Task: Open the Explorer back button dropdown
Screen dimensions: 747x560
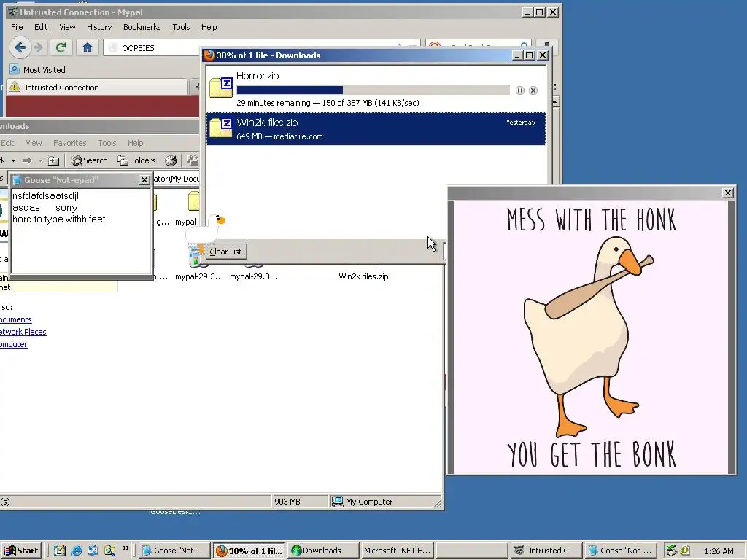Action: point(13,160)
